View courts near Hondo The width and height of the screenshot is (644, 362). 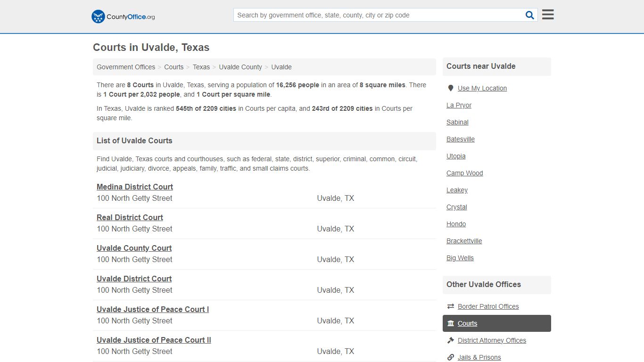pos(456,224)
